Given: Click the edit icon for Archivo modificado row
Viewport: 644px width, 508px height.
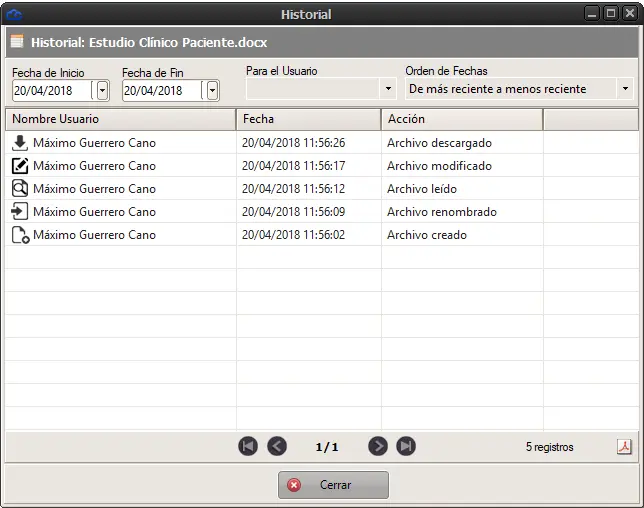Looking at the screenshot, I should [19, 166].
